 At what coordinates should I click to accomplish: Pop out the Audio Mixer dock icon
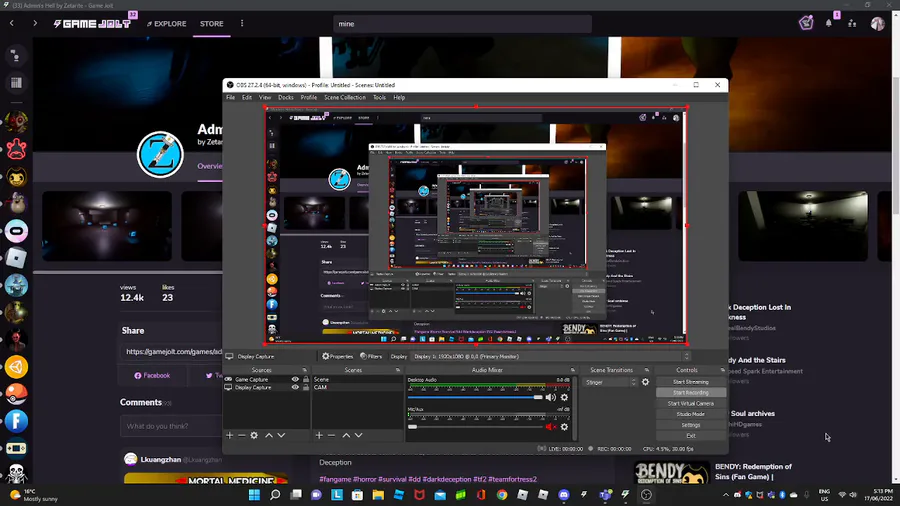(x=572, y=370)
